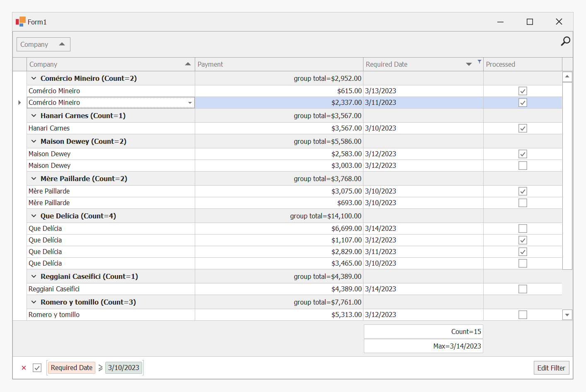This screenshot has width=586, height=392.
Task: Check Processed for Que Delícia $3,465.00
Action: click(523, 263)
